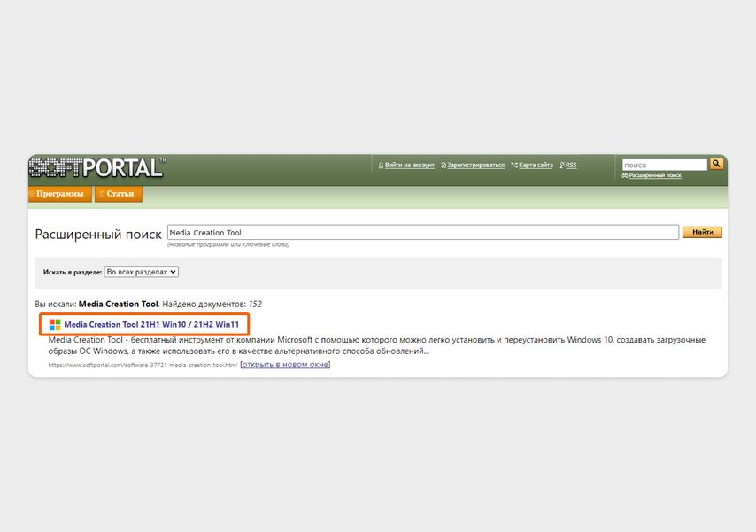
Task: Open the Карта сайта link
Action: (536, 165)
